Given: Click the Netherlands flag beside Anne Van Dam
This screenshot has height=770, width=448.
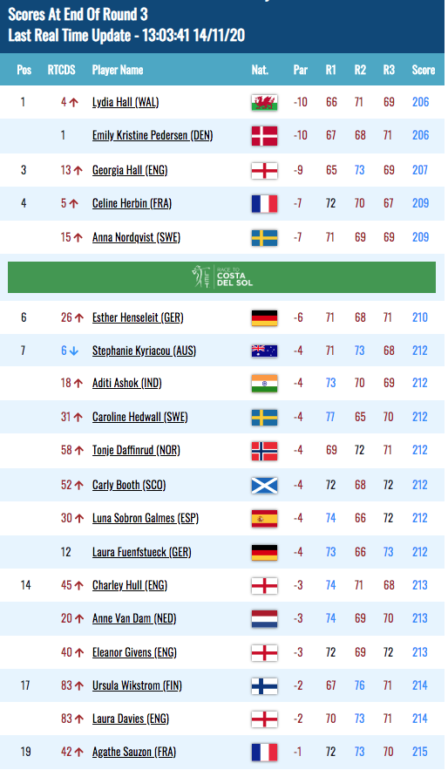Looking at the screenshot, I should (264, 619).
